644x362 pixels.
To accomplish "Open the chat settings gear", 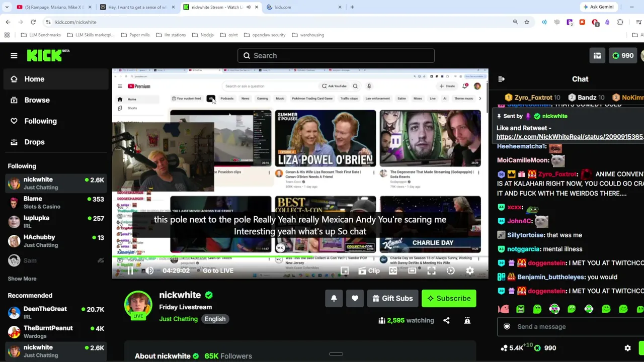I will 627,348.
